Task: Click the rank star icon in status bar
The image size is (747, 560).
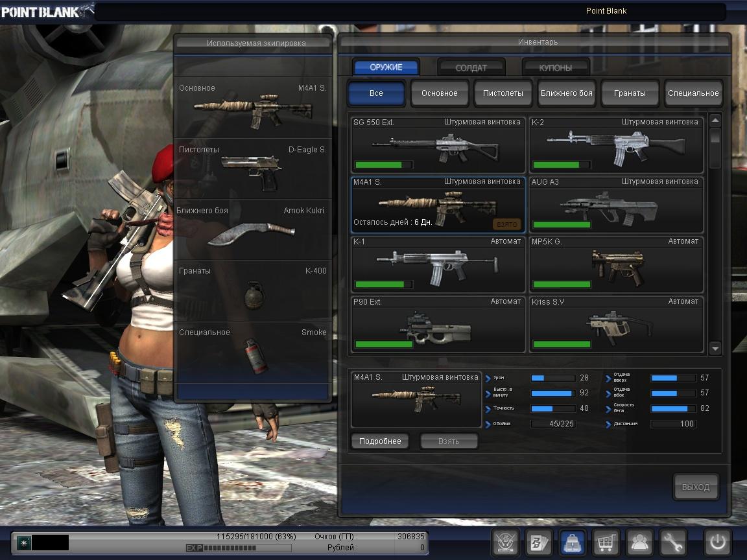Action: (24, 542)
